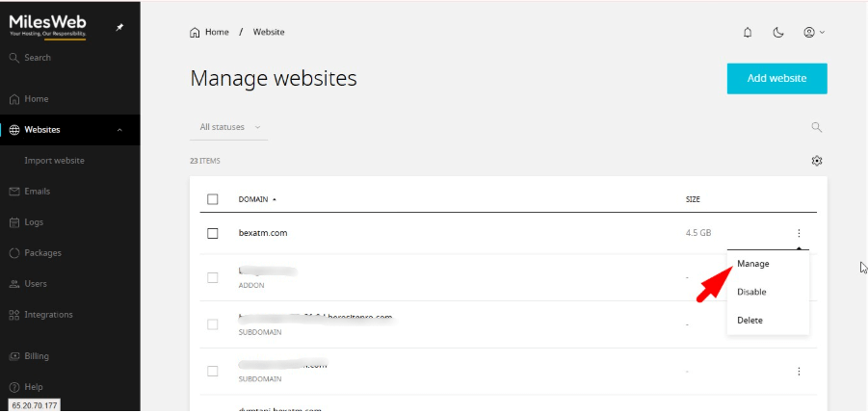Check the select-all checkbox in header
The height and width of the screenshot is (413, 868).
213,199
